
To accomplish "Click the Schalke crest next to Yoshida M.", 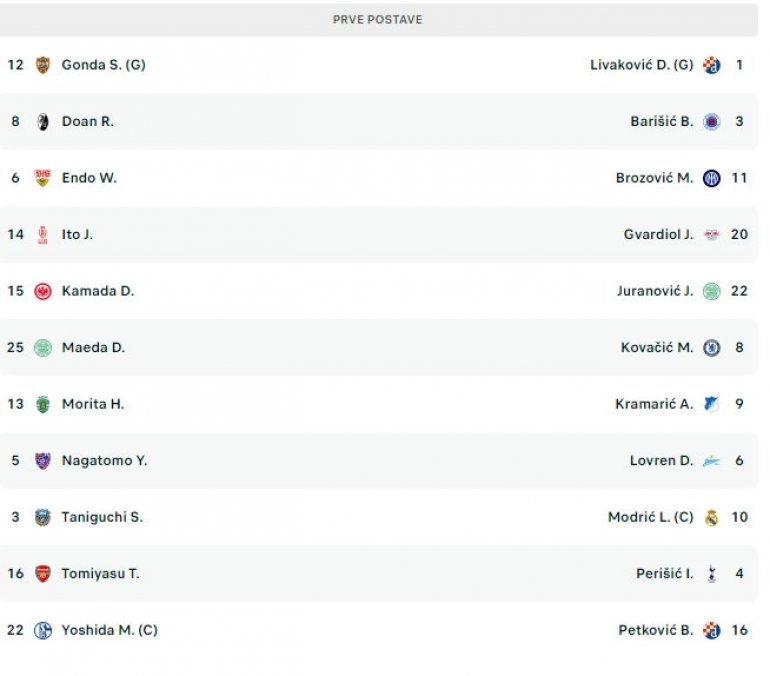I will (42, 631).
